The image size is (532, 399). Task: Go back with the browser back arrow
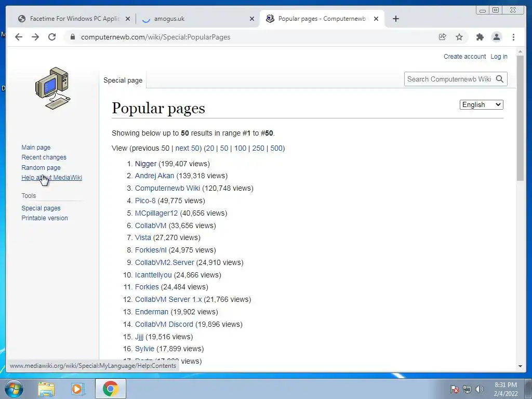pyautogui.click(x=19, y=37)
